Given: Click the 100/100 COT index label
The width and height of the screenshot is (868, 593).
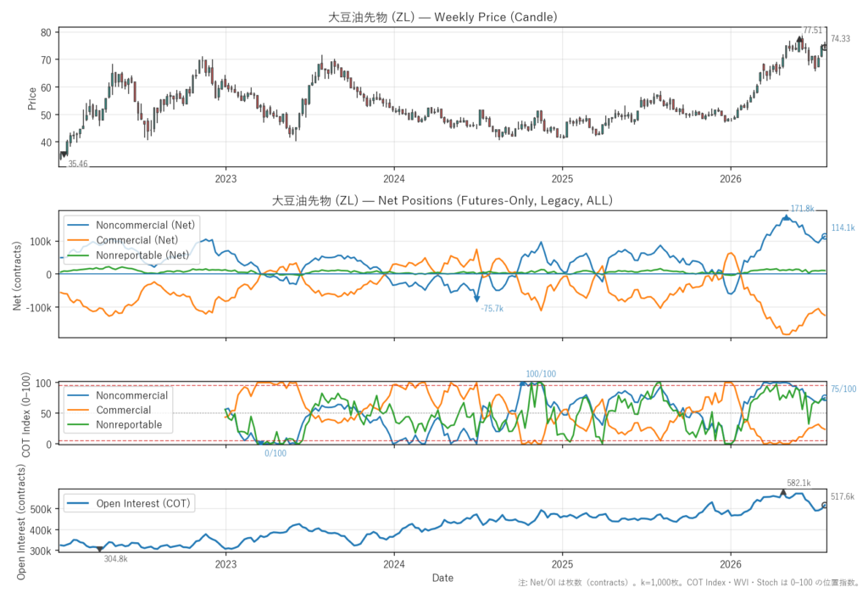Looking at the screenshot, I should (541, 374).
